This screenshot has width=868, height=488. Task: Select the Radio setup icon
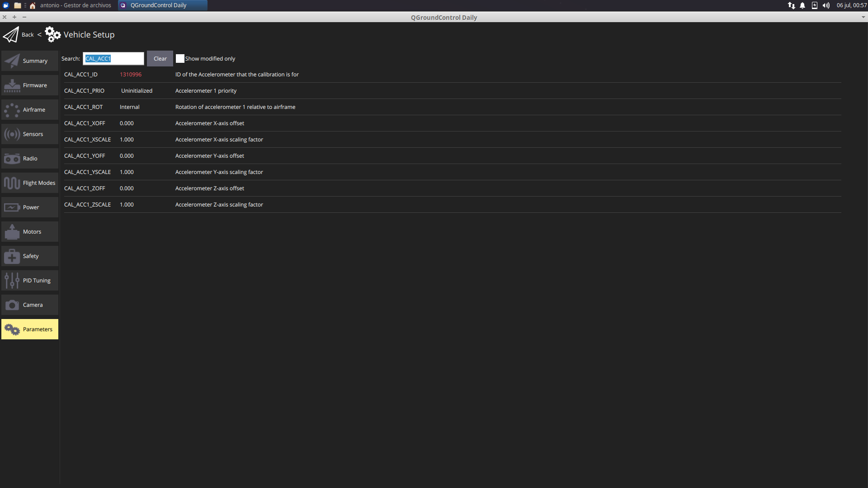click(29, 158)
